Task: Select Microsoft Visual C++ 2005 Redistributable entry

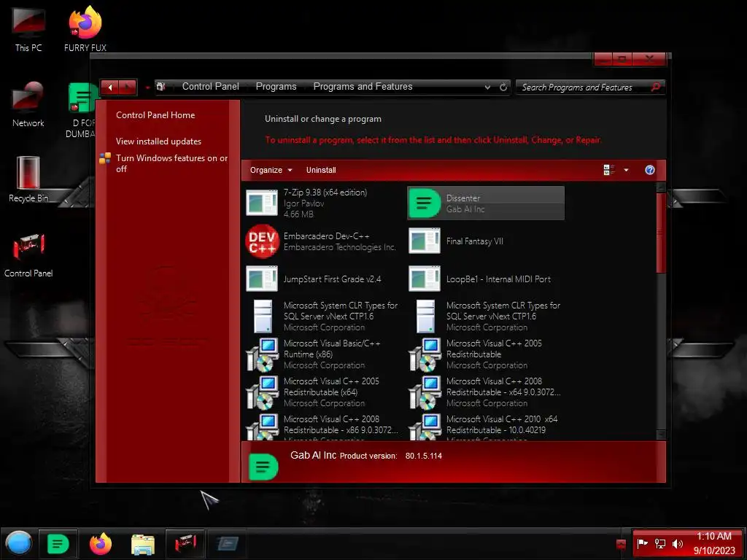Action: (x=487, y=354)
